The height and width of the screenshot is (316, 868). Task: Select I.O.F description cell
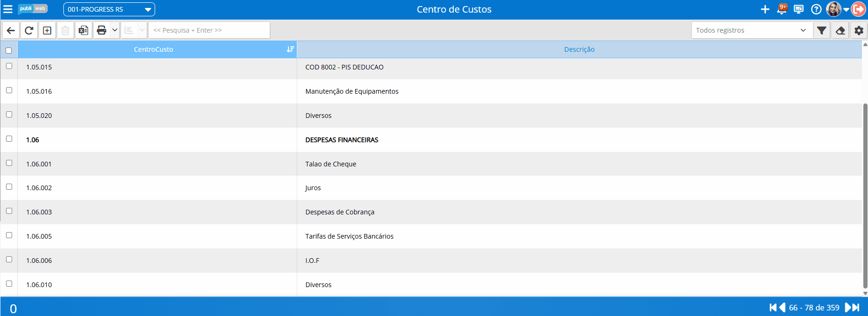(x=579, y=261)
